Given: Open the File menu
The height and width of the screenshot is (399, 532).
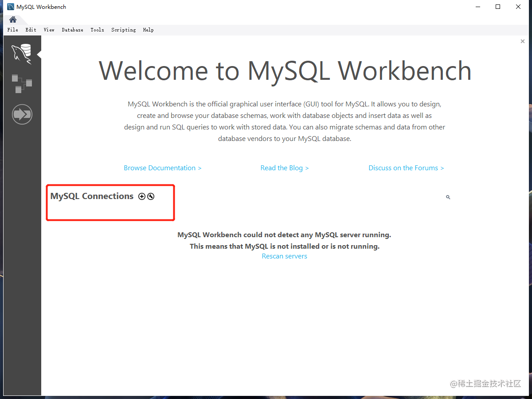Looking at the screenshot, I should point(13,30).
